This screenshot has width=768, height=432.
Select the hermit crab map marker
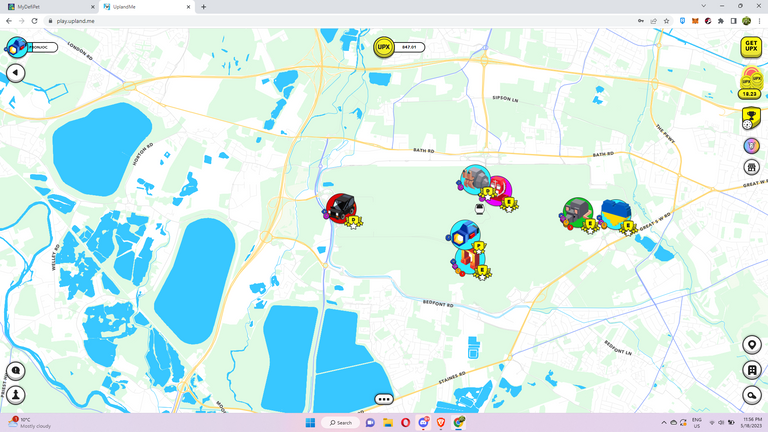(x=475, y=179)
